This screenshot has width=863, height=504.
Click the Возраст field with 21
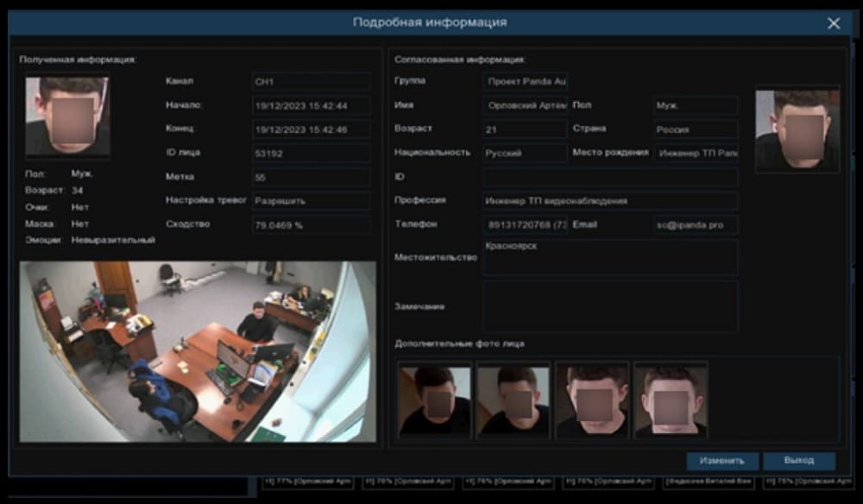[x=525, y=129]
